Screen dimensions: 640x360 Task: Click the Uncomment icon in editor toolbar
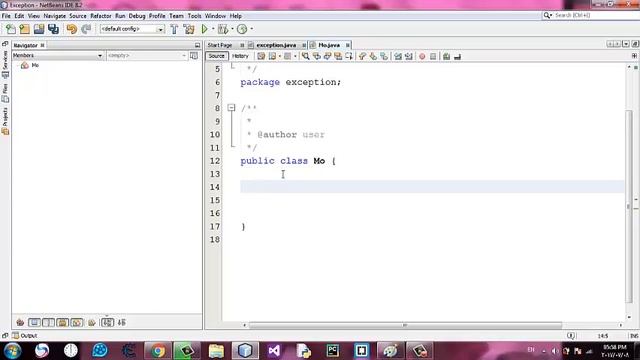[457, 56]
